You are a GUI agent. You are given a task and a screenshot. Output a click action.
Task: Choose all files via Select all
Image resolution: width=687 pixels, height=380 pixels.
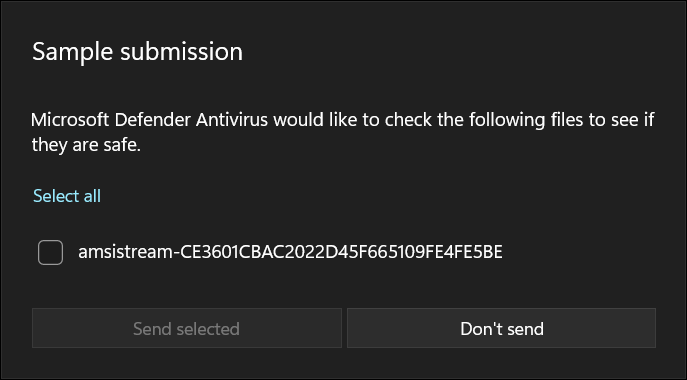point(67,196)
